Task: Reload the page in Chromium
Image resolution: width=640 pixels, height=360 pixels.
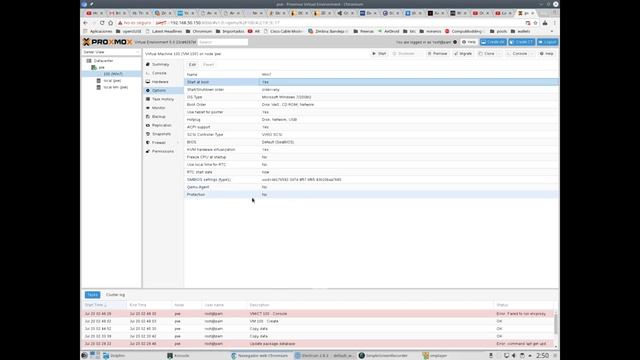Action: 102,23
